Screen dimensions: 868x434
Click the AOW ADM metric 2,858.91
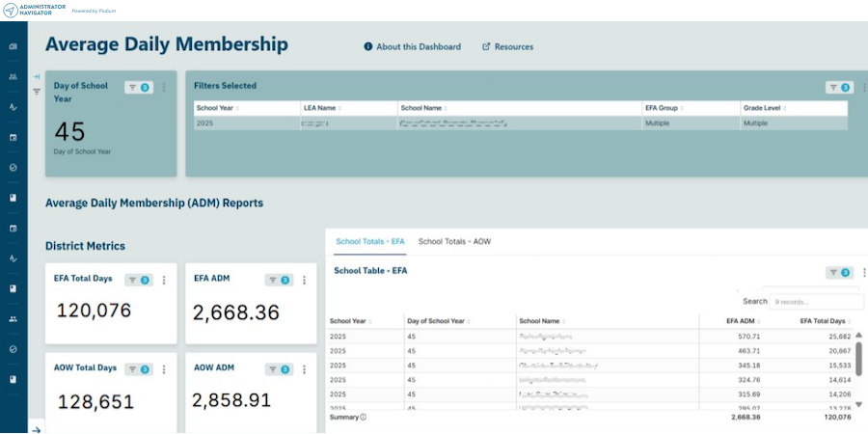point(231,399)
